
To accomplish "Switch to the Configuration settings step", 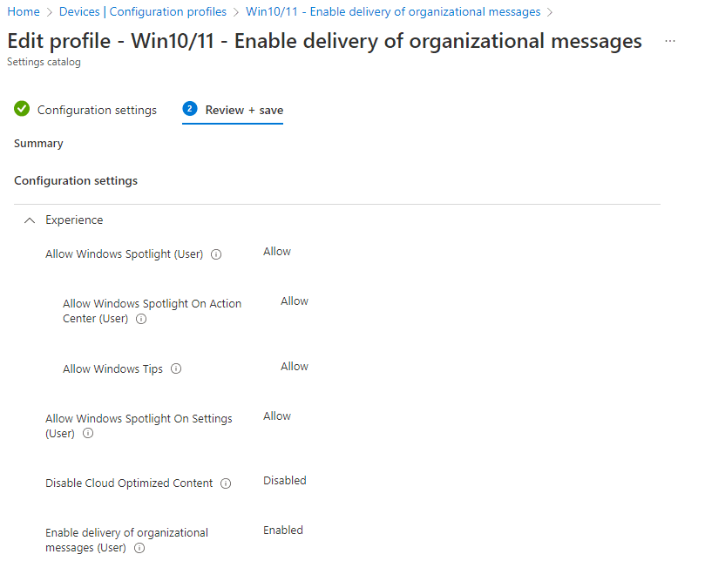I will coord(97,111).
